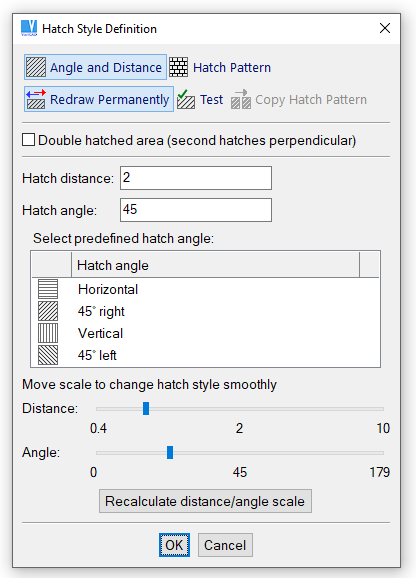Select the Horizontal entry text

tap(108, 289)
